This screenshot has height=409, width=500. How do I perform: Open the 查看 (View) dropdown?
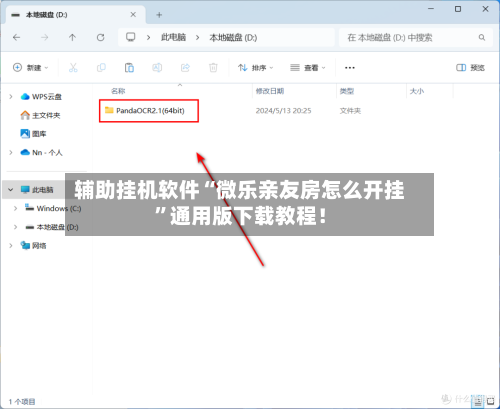pyautogui.click(x=308, y=68)
